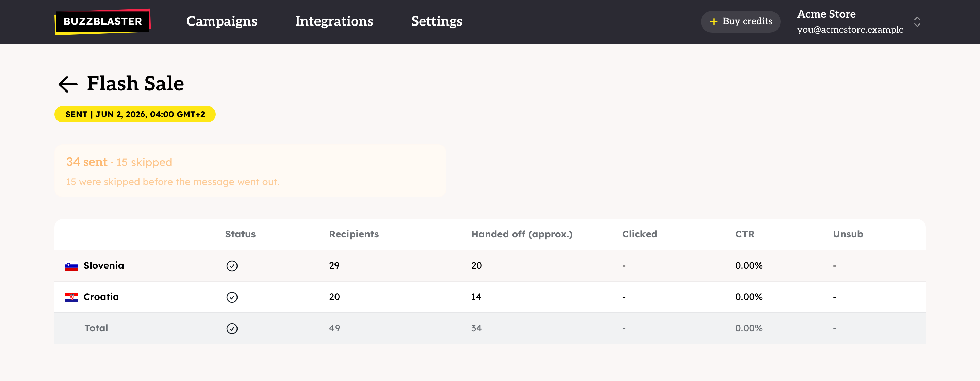
Task: Click the Croatia status checkmark icon
Action: [232, 297]
